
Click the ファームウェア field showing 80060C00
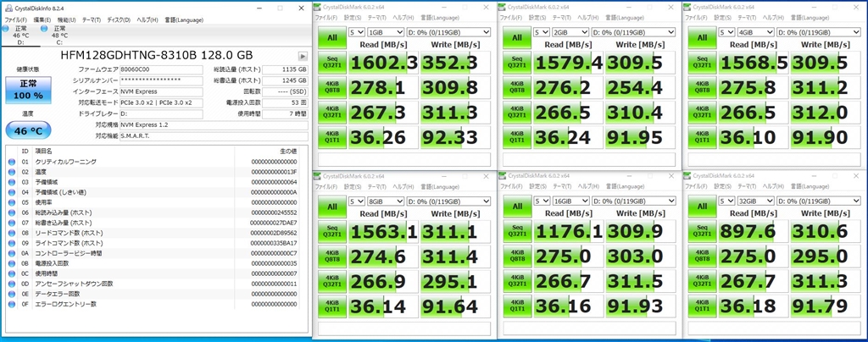tap(163, 69)
